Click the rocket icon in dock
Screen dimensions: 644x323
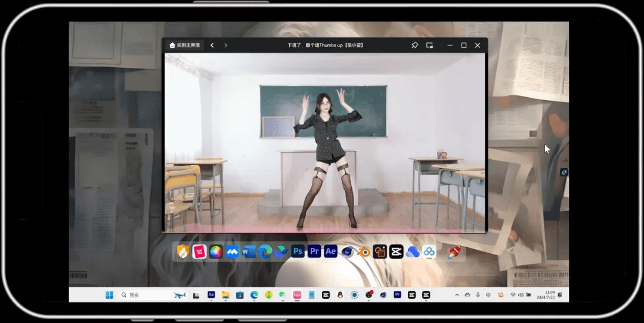tap(455, 251)
